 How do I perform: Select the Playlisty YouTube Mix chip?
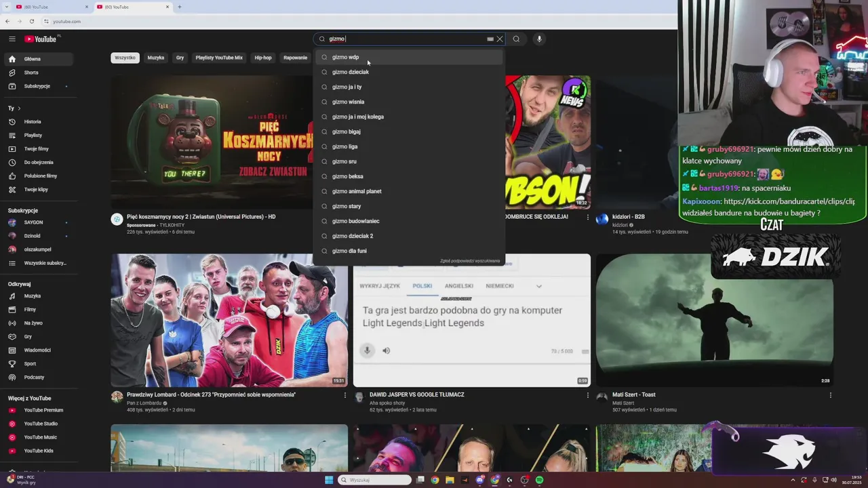coord(219,58)
